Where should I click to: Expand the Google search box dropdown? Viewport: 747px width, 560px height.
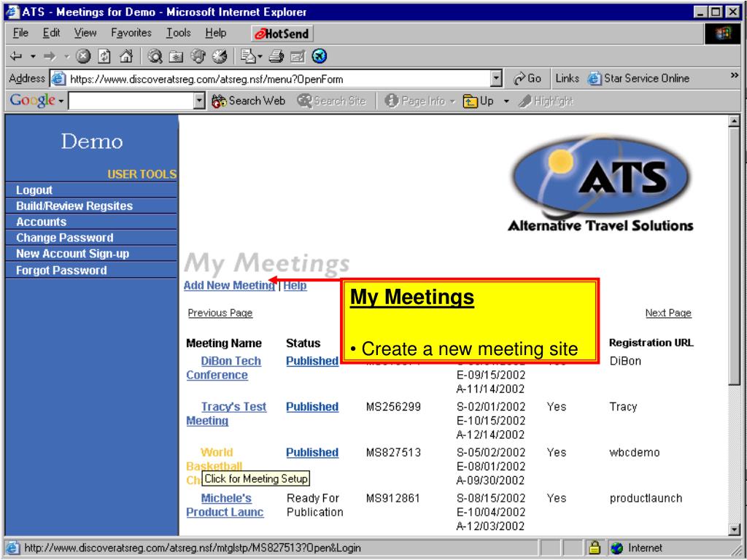(x=200, y=101)
